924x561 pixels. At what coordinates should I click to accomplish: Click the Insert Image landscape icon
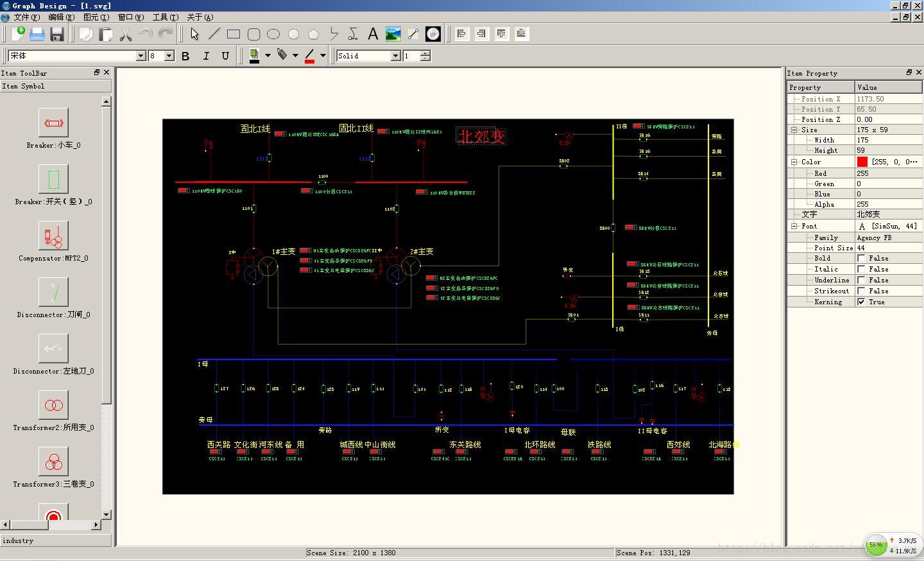393,34
